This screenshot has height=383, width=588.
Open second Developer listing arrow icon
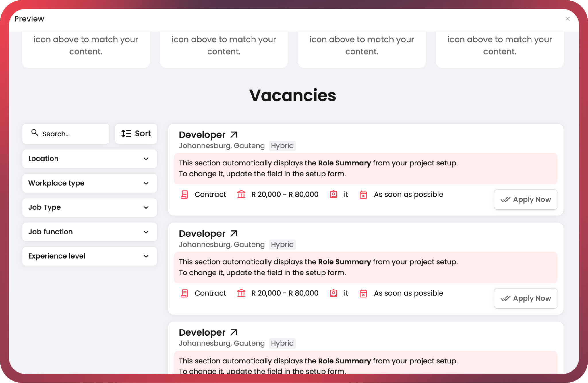(x=234, y=233)
